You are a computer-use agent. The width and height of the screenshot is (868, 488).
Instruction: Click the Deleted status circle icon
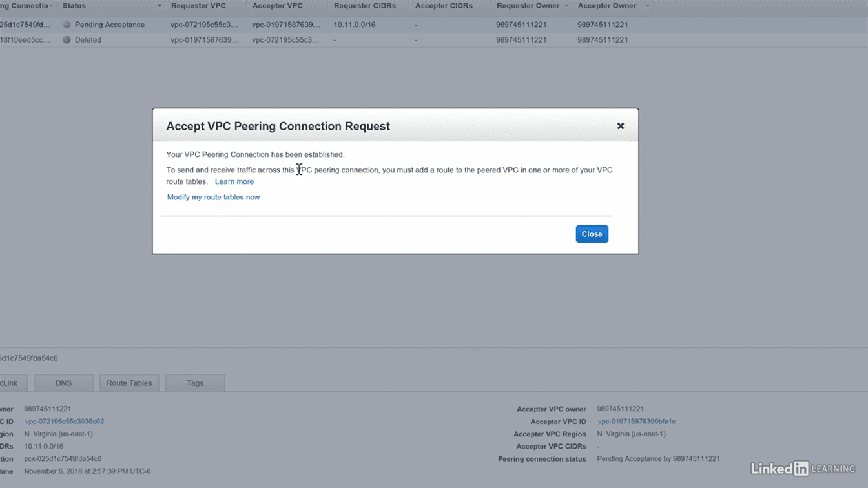67,40
